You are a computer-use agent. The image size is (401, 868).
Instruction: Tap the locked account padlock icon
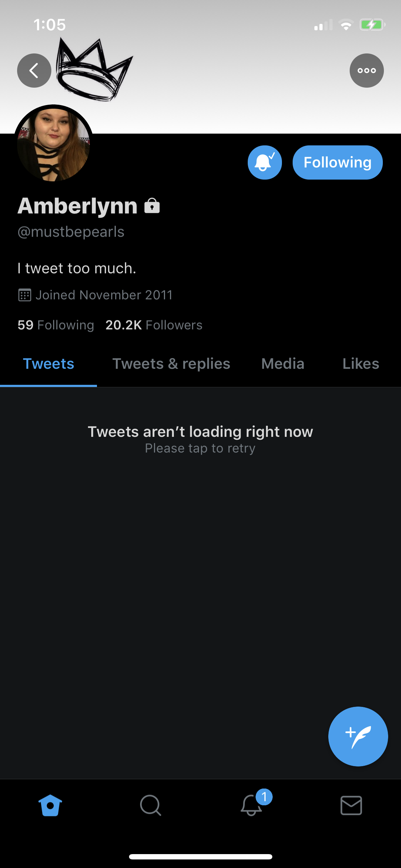pos(152,206)
